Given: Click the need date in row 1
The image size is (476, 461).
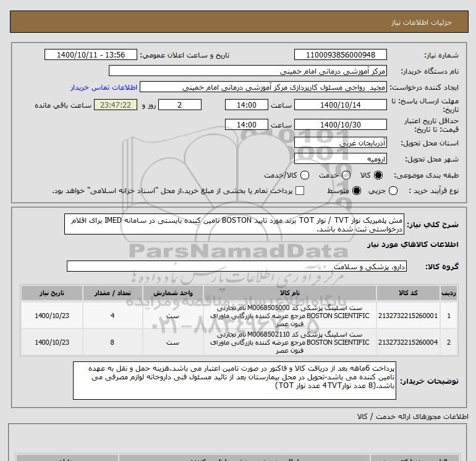Looking at the screenshot, I should [52, 316].
